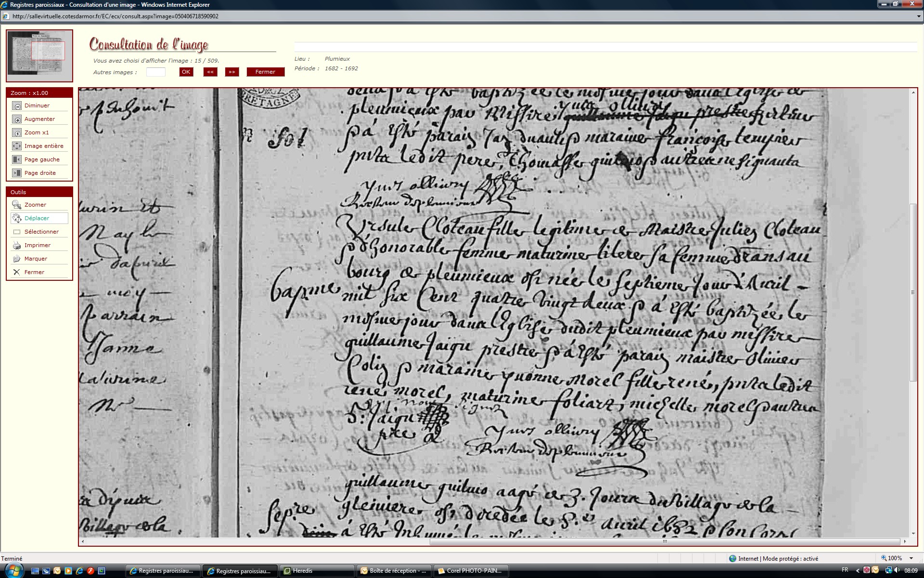Fit view using Image entière icon
The image size is (924, 578).
coord(17,146)
